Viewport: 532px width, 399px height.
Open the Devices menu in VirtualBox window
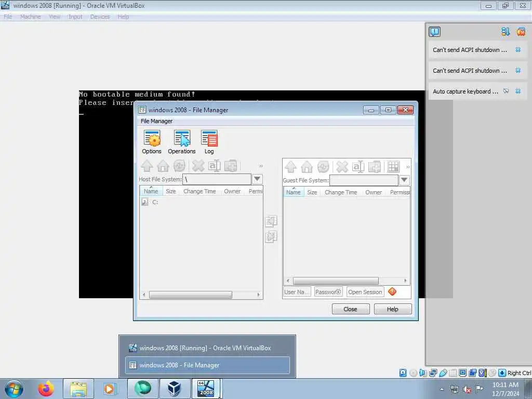pyautogui.click(x=100, y=17)
